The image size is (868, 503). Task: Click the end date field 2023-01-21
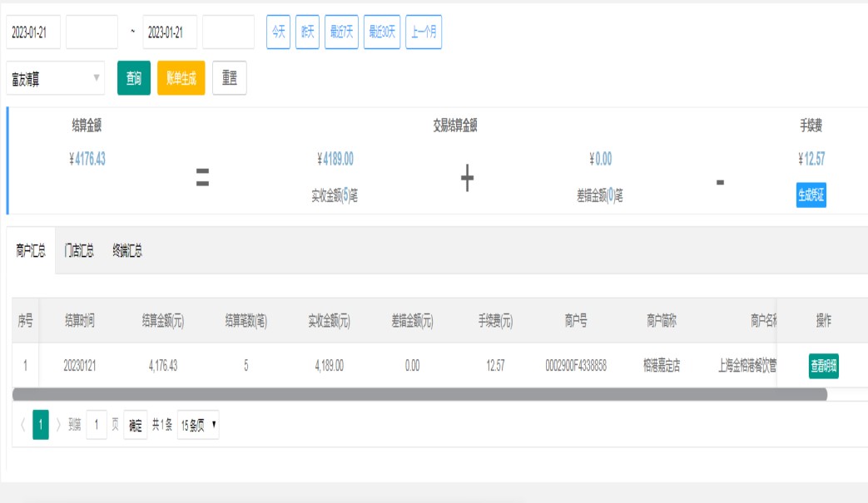170,32
